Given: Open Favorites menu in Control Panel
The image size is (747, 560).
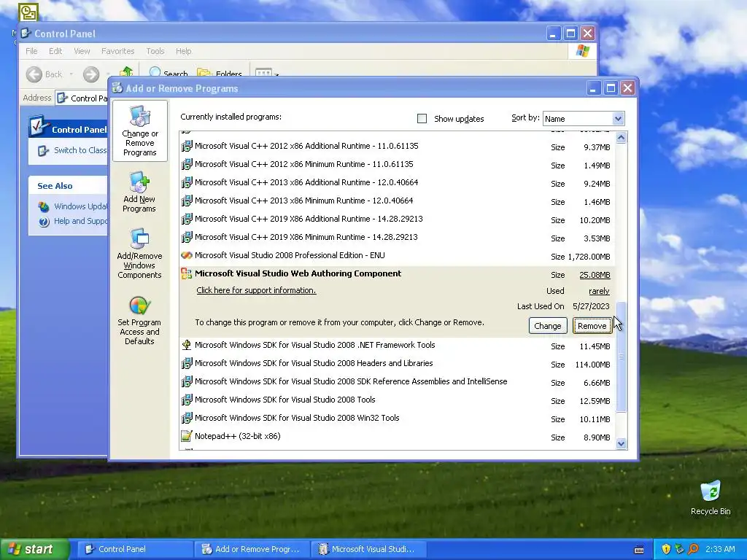Looking at the screenshot, I should point(117,51).
